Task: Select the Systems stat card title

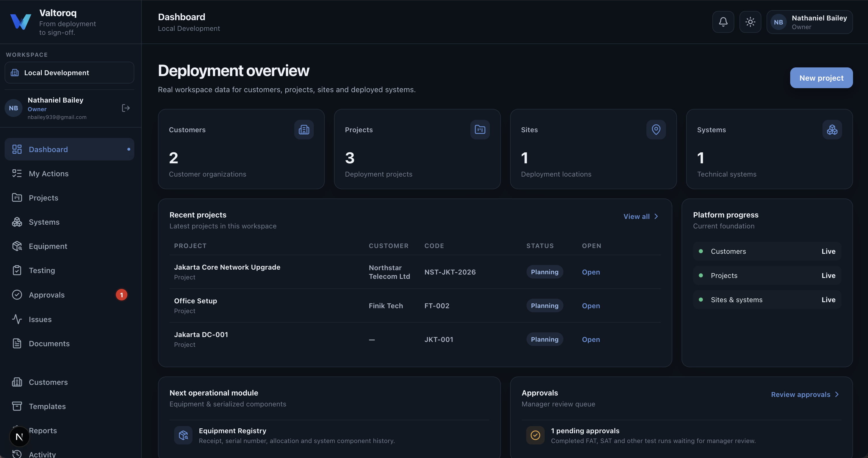Action: [711, 130]
